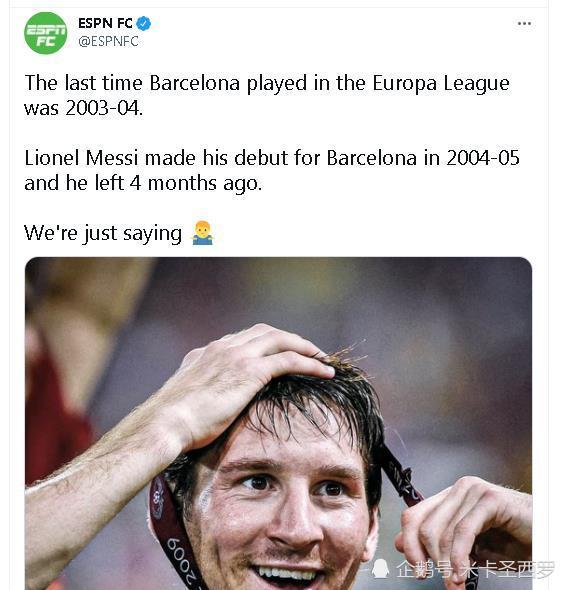The width and height of the screenshot is (569, 590).
Task: Click the sentence about the Europa League
Action: [x=267, y=96]
